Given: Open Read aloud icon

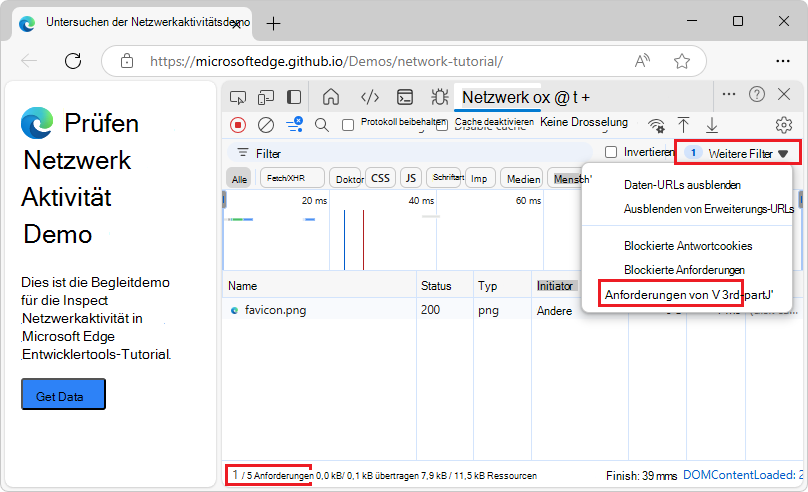Looking at the screenshot, I should [x=642, y=61].
